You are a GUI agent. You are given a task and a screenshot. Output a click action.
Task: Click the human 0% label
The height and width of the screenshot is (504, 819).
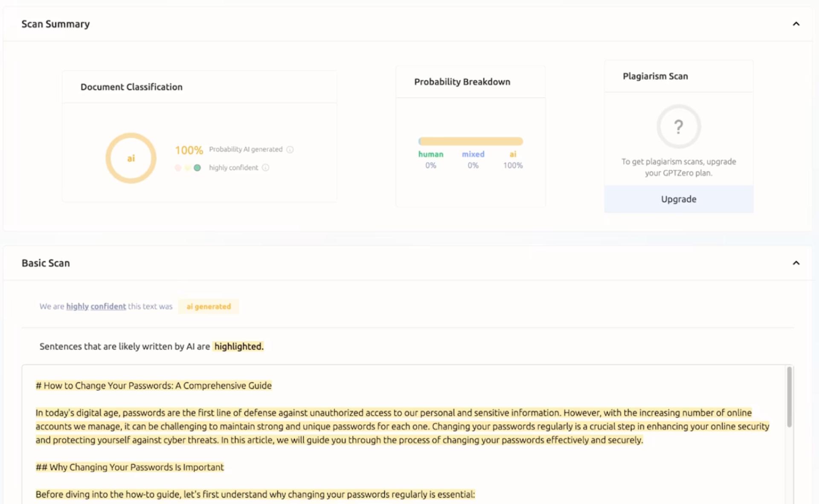click(x=431, y=160)
